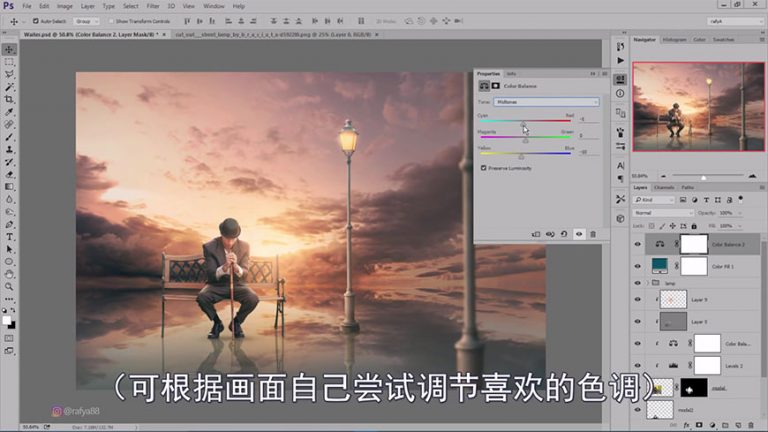The image size is (768, 432).
Task: Select the Blur tool
Action: point(9,199)
